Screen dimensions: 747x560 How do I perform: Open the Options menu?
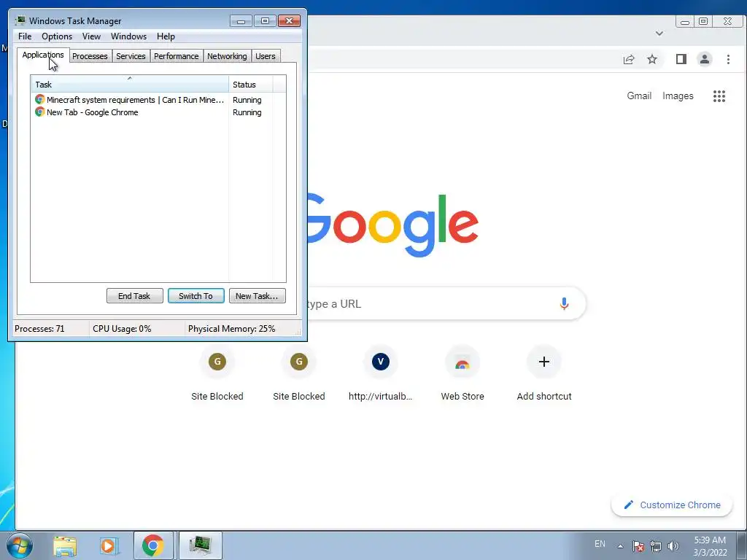(57, 36)
